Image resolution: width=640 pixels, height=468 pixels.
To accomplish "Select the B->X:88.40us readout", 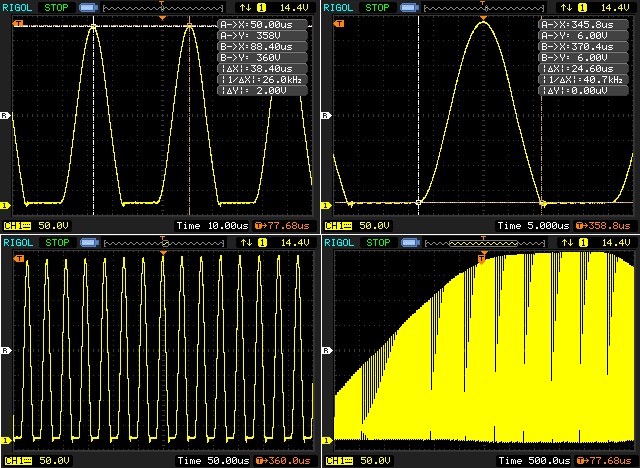I will click(262, 47).
